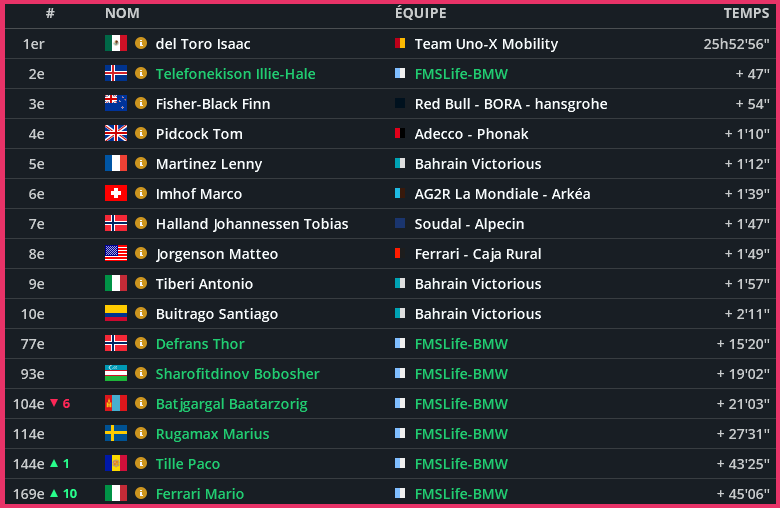
Task: Open the AG2R La Mondiale - Arkéa team
Action: pos(502,194)
